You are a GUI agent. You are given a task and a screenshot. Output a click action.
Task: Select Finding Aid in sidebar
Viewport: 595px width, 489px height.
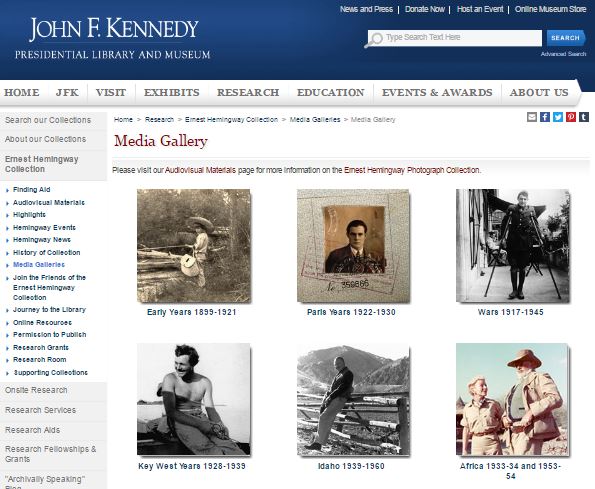point(31,189)
